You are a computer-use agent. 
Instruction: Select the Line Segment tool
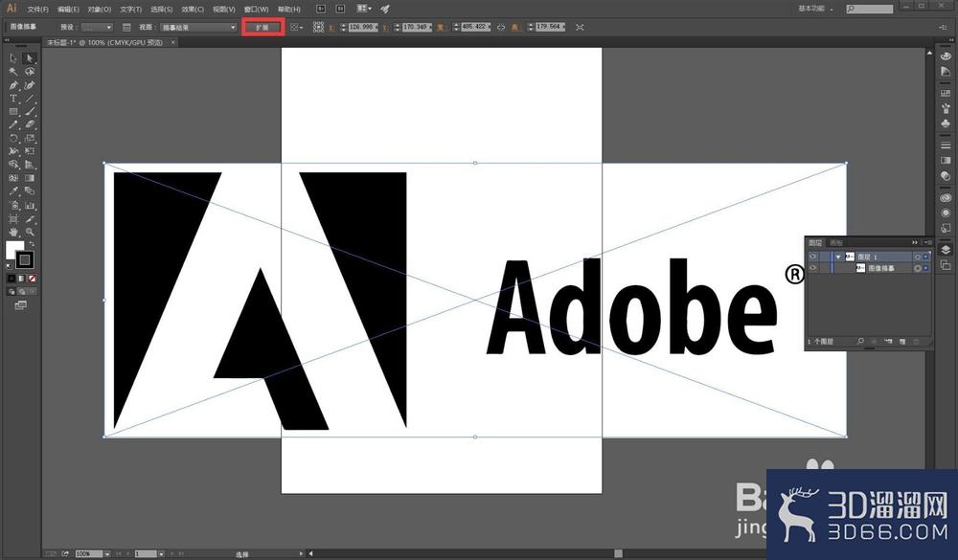(x=29, y=99)
